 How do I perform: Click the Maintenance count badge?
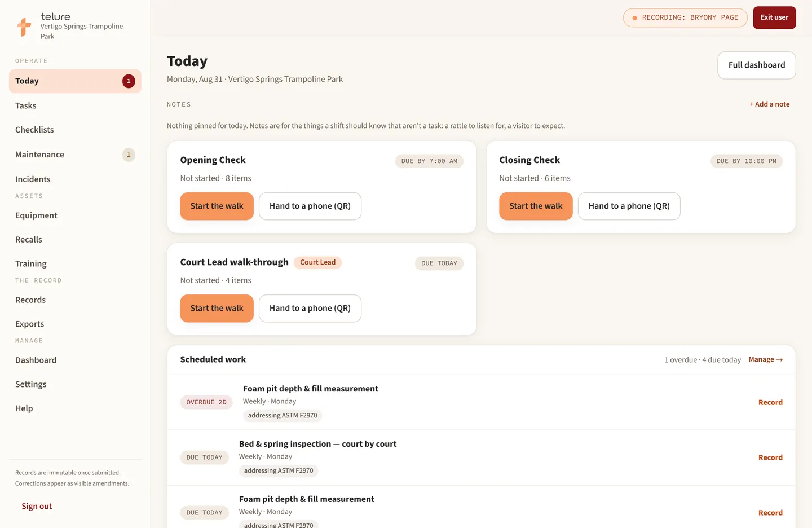[129, 155]
